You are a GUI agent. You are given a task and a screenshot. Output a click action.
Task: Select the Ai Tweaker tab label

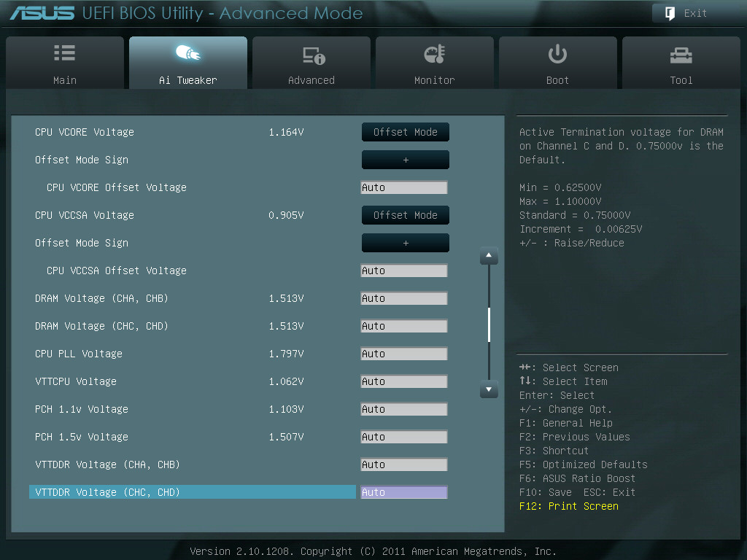tap(187, 80)
